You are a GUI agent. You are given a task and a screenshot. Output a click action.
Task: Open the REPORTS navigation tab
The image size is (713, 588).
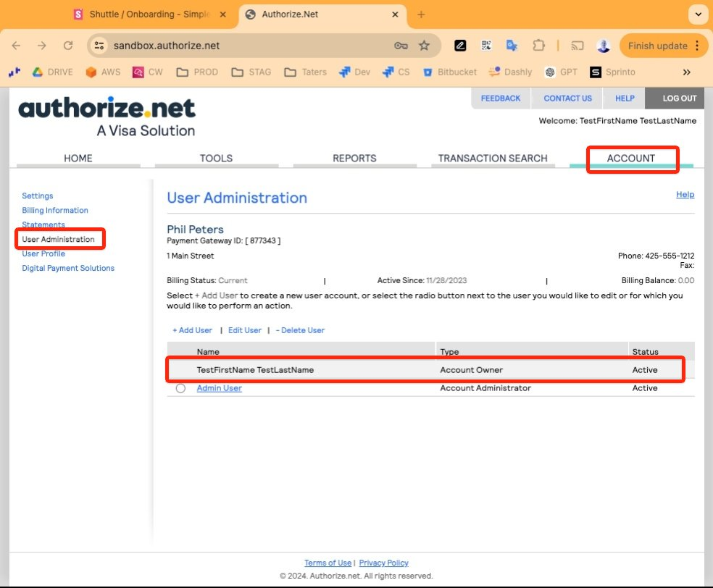tap(354, 158)
